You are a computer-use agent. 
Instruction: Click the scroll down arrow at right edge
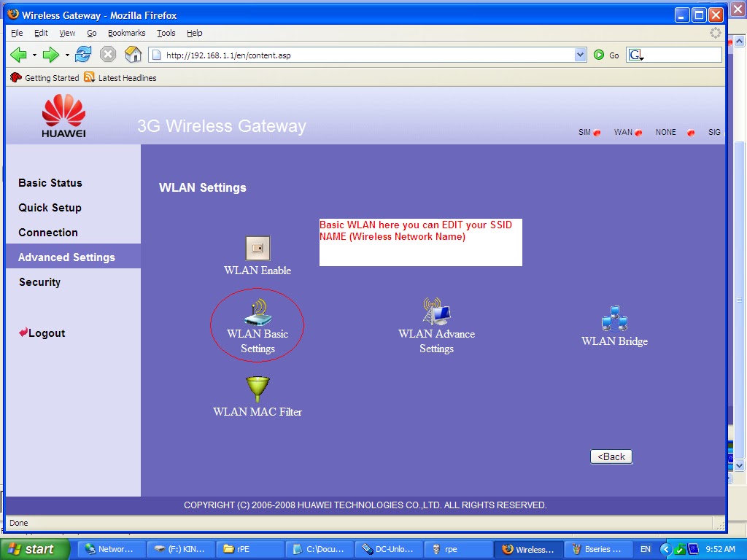click(x=740, y=466)
